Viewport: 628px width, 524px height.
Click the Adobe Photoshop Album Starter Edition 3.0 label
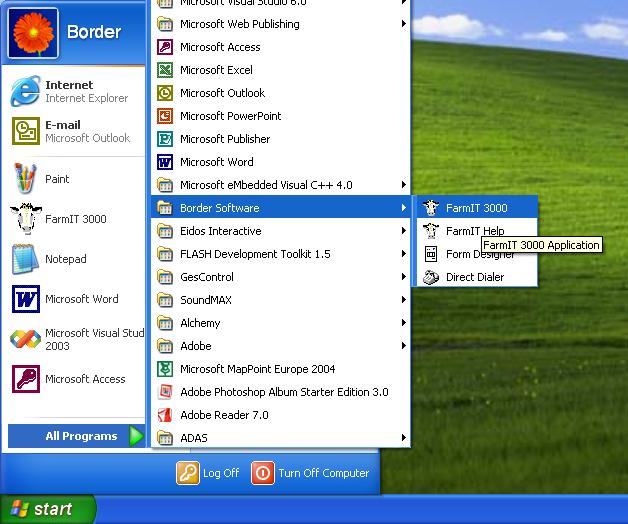[x=284, y=392]
